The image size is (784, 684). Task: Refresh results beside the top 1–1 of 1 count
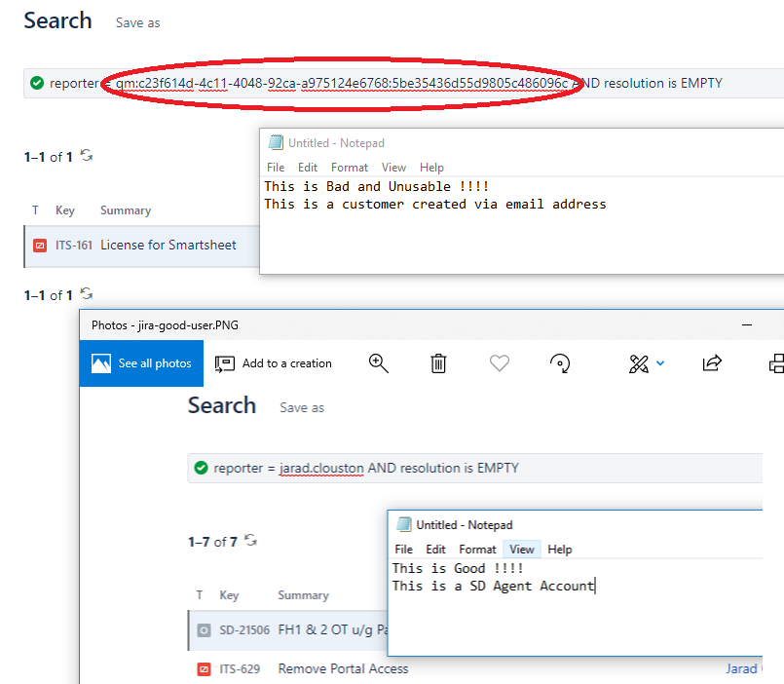point(87,155)
